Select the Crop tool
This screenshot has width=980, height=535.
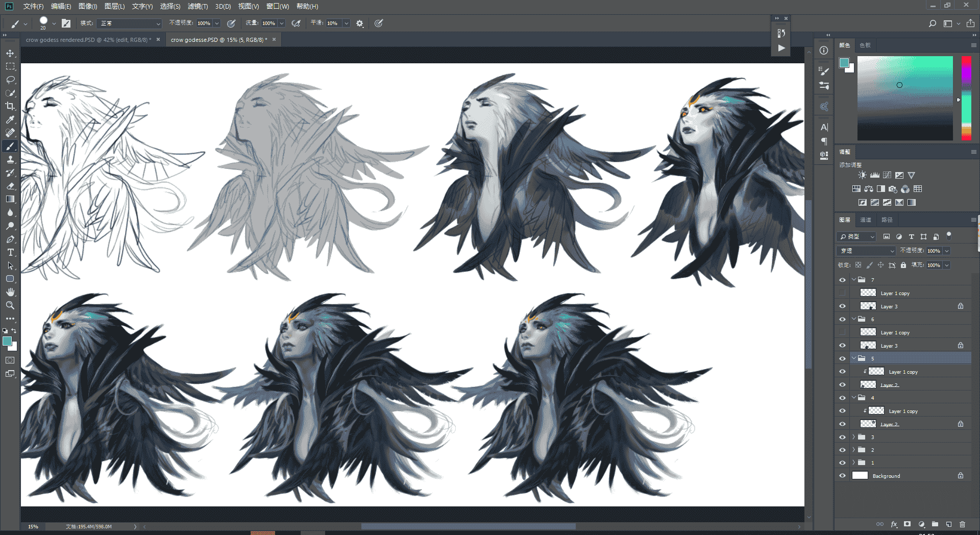click(x=10, y=106)
